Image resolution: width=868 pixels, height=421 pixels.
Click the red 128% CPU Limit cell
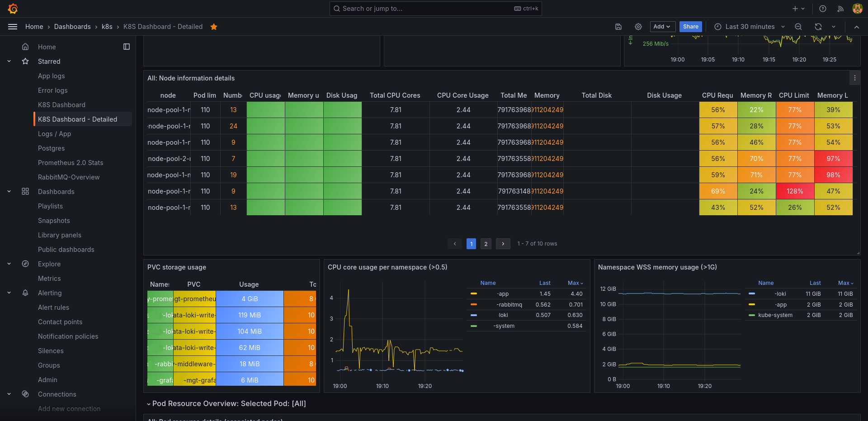(795, 191)
